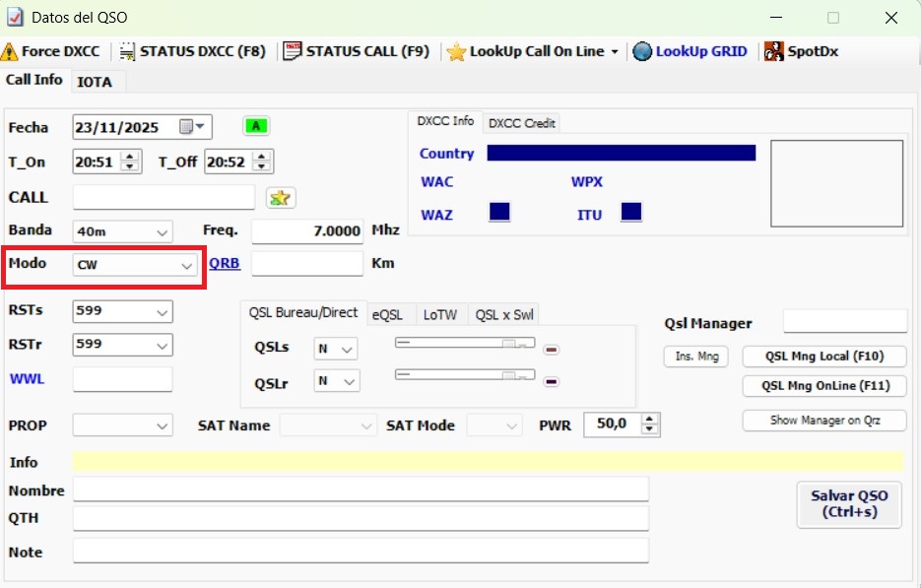This screenshot has height=588, width=921.
Task: Open STATUS CALL (F9) from toolbar
Action: pos(358,51)
